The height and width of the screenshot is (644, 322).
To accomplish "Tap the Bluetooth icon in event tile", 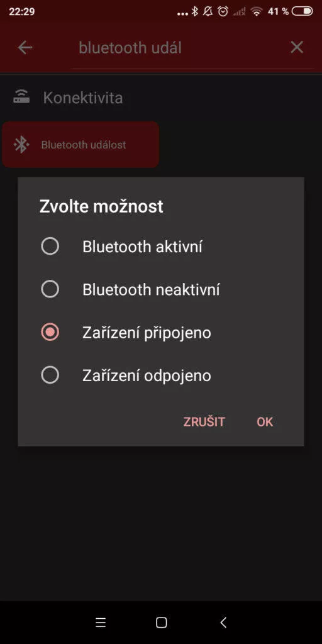I will (21, 145).
